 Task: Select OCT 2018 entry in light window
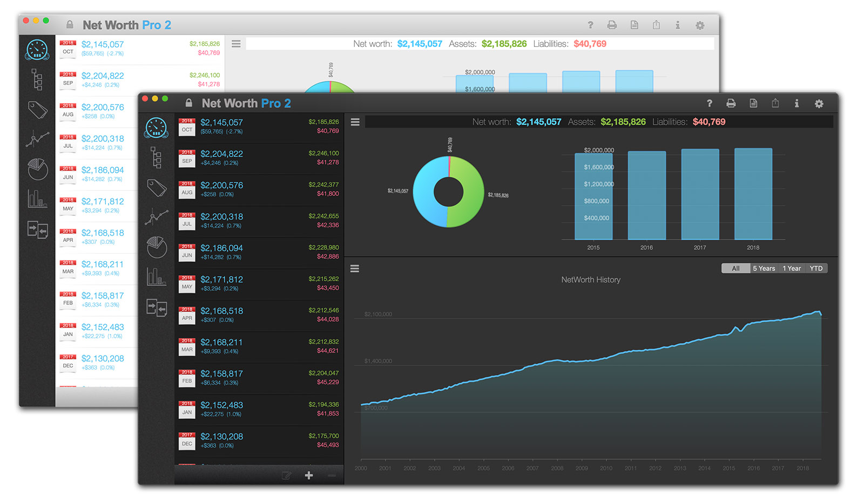point(140,49)
